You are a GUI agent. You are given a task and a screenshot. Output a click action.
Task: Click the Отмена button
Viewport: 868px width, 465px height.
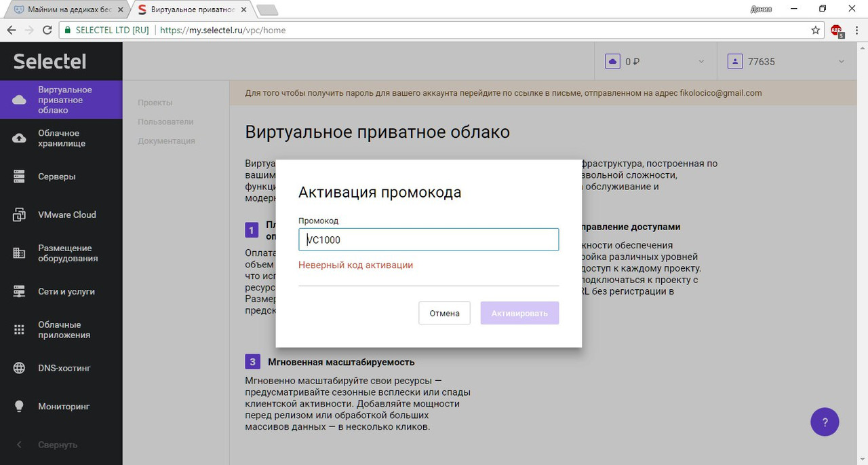[444, 313]
